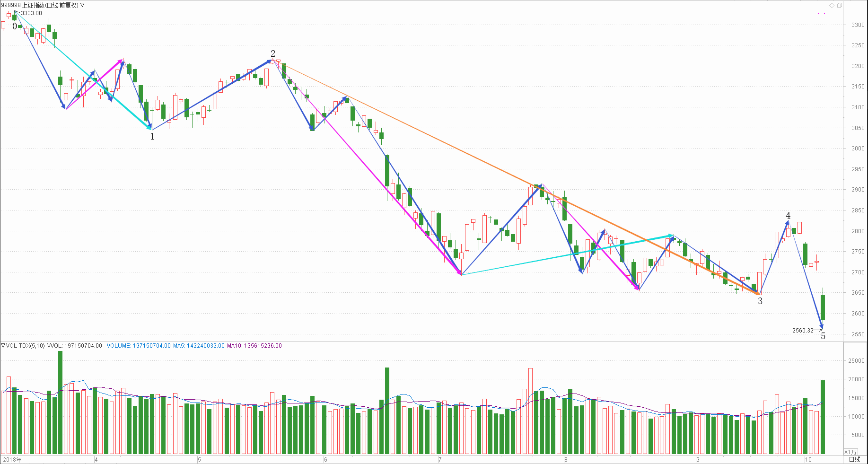Click the 日线 period button
Image resolution: width=868 pixels, height=464 pixels.
[854, 459]
